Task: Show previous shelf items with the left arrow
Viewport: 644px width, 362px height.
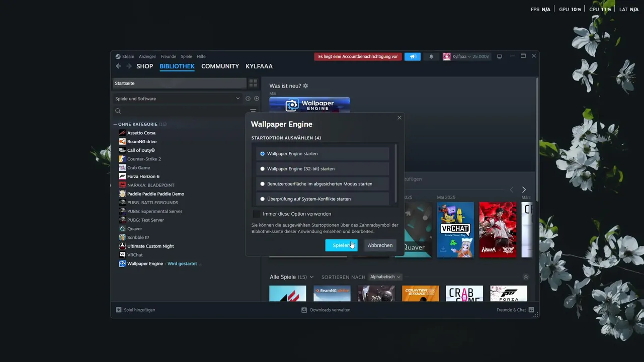Action: point(512,190)
